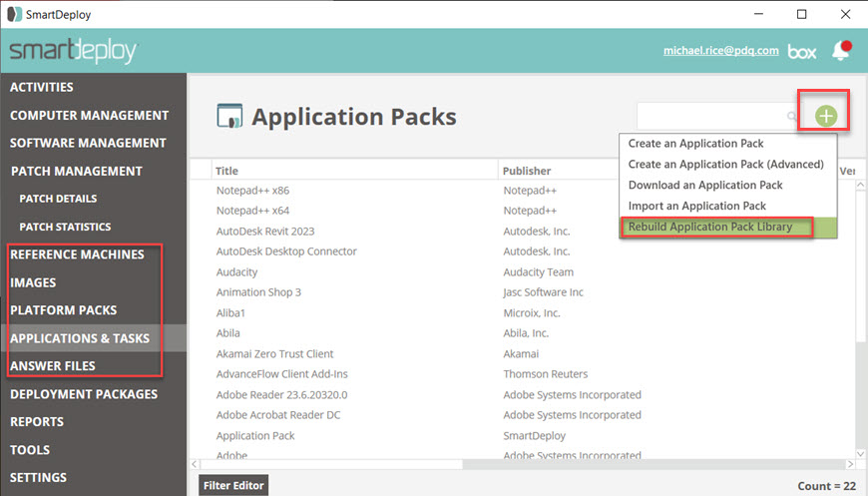The height and width of the screenshot is (496, 868).
Task: Open michael.rice@pdq.com account link
Action: pos(720,50)
